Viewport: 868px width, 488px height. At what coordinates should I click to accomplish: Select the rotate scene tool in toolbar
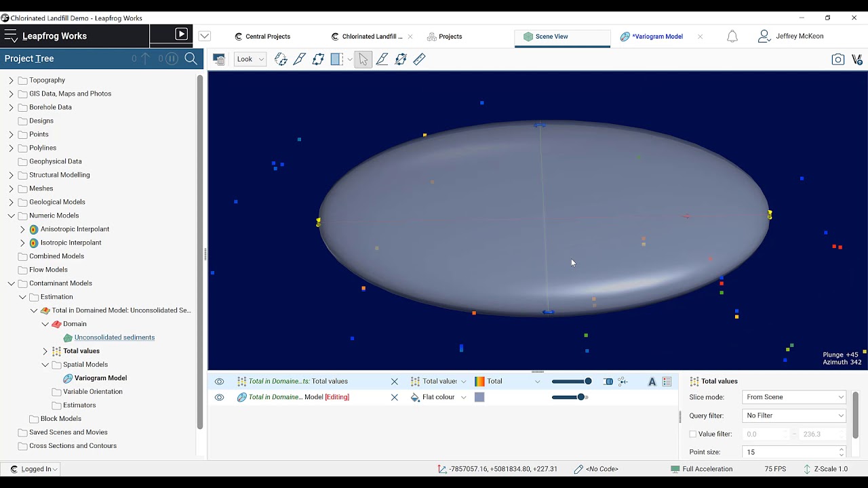(281, 59)
